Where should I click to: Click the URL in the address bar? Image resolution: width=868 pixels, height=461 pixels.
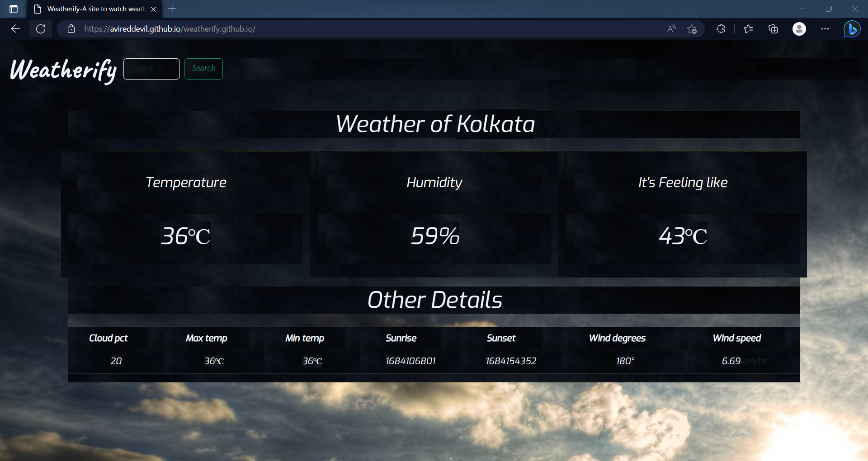(x=169, y=29)
